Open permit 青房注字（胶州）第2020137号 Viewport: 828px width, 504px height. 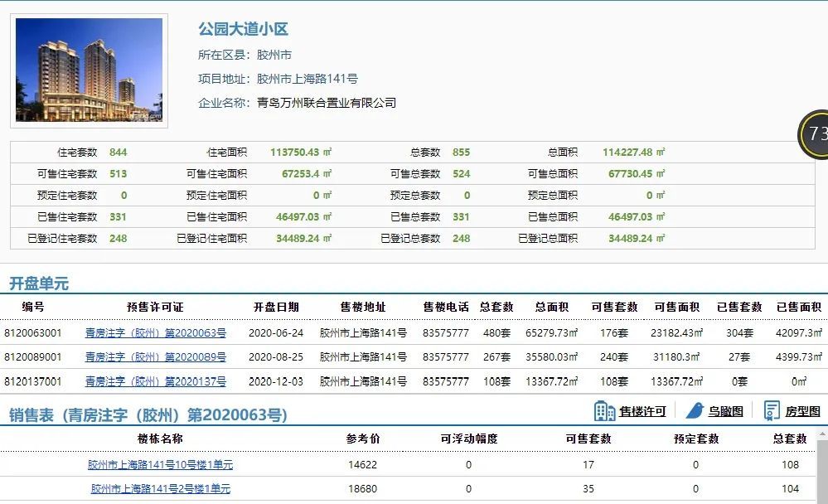pos(155,381)
